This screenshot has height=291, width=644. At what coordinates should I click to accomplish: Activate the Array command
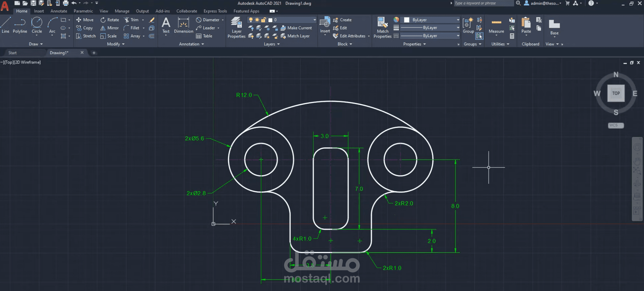pos(132,36)
